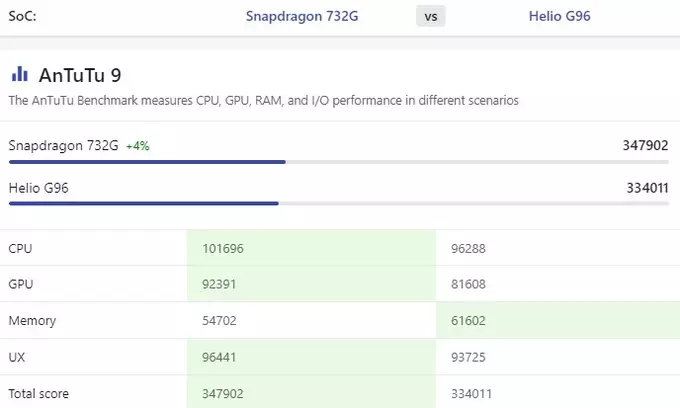Click the GPU value 81608
The image size is (680, 408).
click(468, 284)
